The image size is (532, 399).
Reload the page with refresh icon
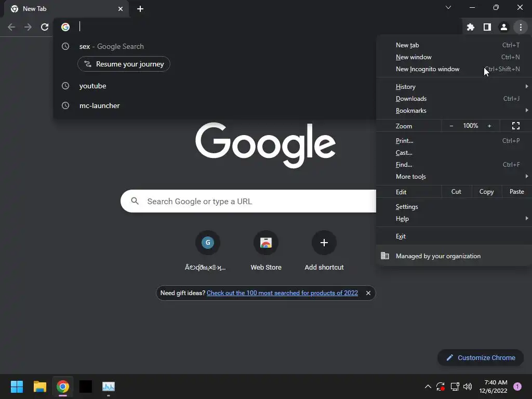pos(45,27)
